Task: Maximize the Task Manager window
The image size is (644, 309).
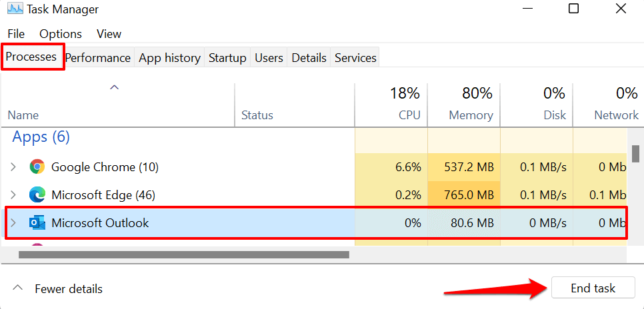Action: pos(574,9)
